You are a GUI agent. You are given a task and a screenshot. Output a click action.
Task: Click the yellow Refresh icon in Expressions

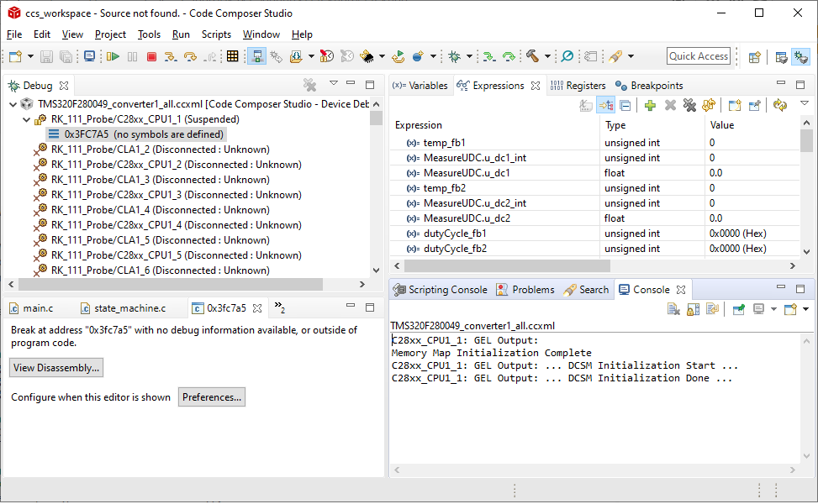709,105
